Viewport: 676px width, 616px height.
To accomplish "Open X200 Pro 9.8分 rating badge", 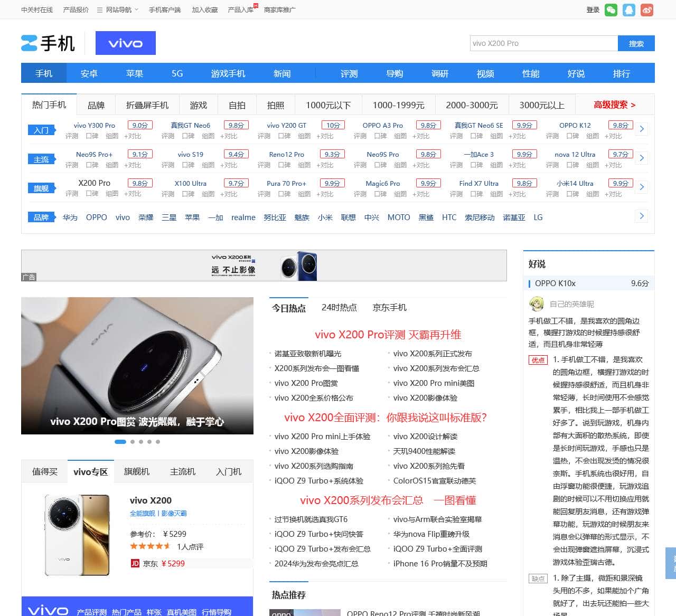I will click(140, 183).
